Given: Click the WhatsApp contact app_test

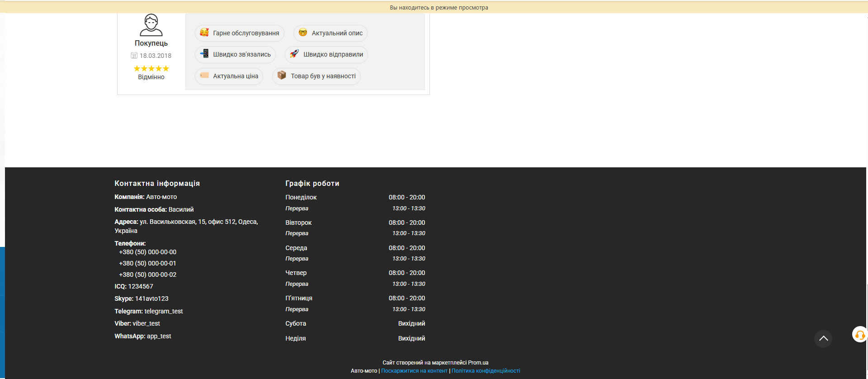Looking at the screenshot, I should pos(159,336).
